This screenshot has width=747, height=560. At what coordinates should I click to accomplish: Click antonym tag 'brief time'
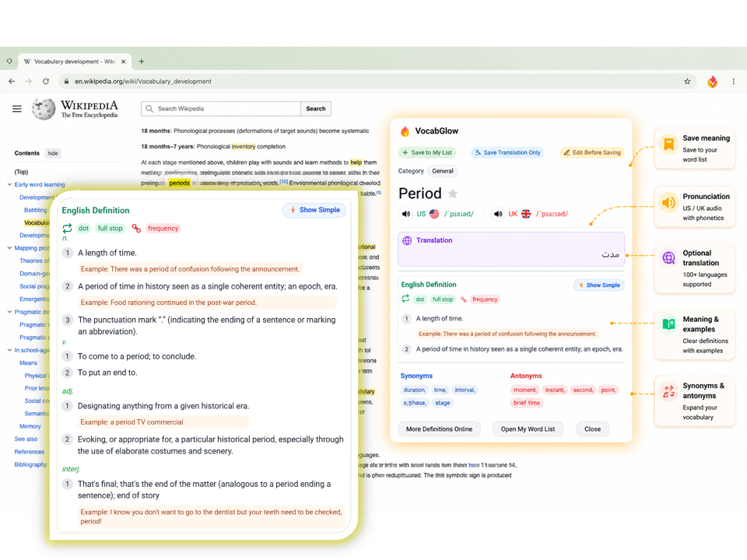(527, 403)
